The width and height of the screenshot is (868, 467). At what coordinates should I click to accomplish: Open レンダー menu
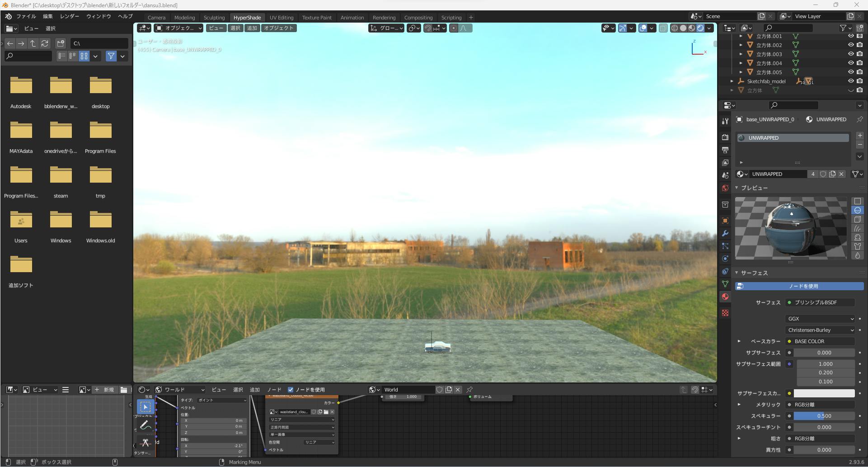pyautogui.click(x=70, y=16)
